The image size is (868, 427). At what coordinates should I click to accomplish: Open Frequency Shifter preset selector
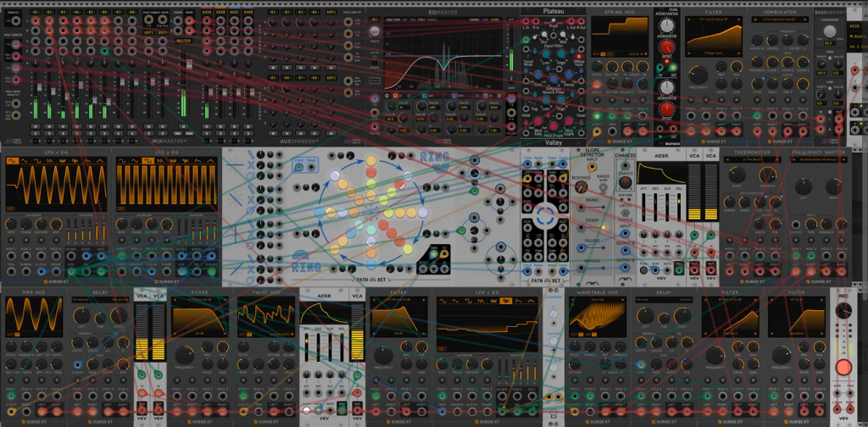[x=818, y=160]
